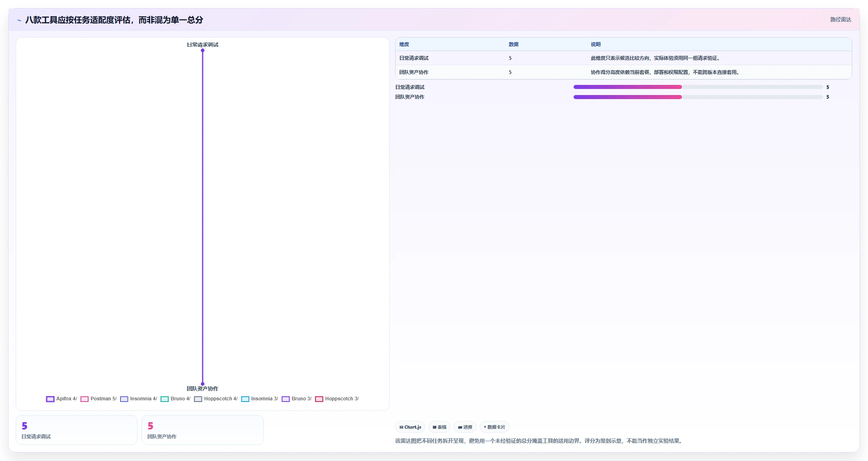
Task: Click the page title 八款工具应按任务适配度评估
Action: tap(114, 20)
